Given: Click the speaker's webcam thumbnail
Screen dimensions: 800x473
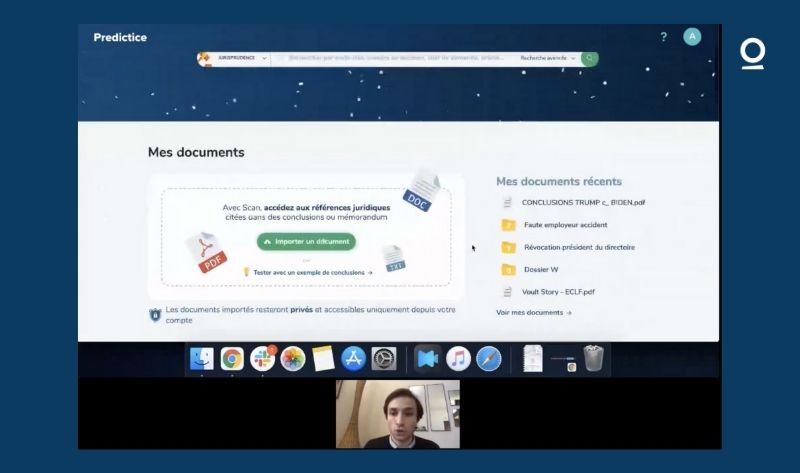Looking at the screenshot, I should 397,414.
